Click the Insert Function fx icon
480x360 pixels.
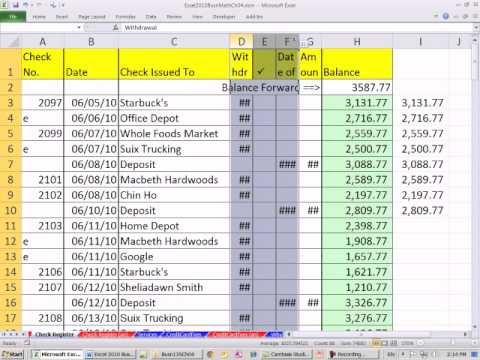[116, 28]
